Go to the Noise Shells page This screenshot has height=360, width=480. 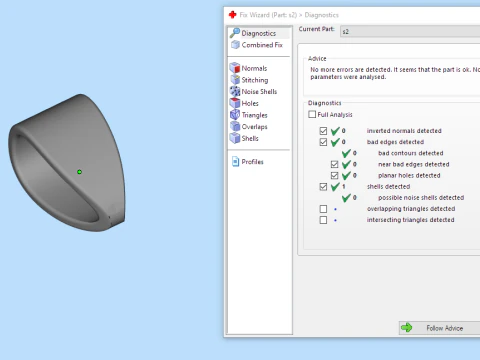[259, 91]
